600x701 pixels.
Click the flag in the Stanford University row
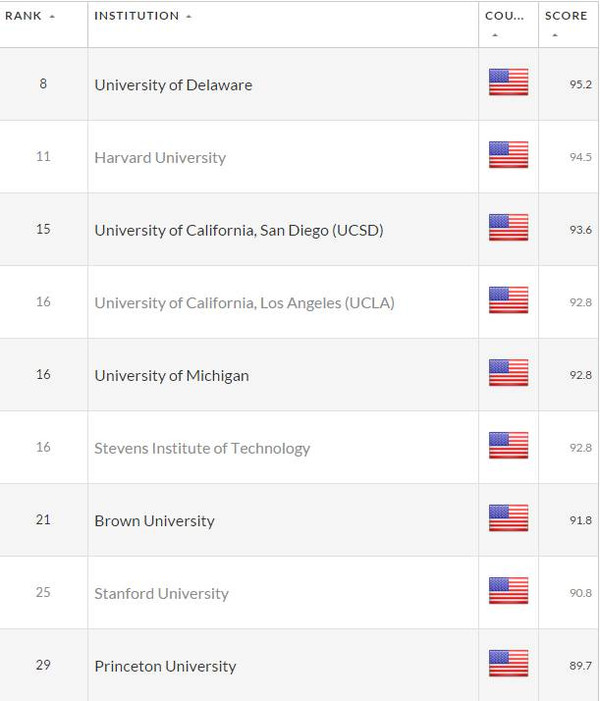(x=508, y=591)
